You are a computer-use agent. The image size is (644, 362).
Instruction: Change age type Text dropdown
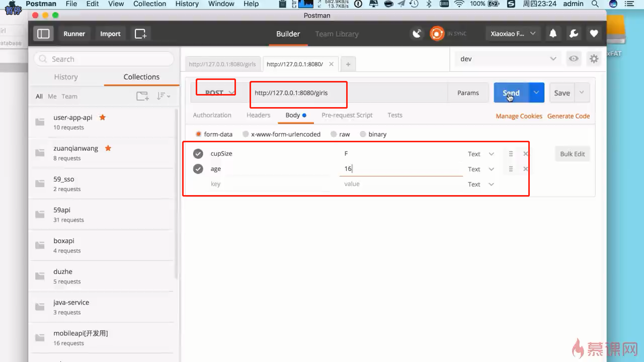481,169
